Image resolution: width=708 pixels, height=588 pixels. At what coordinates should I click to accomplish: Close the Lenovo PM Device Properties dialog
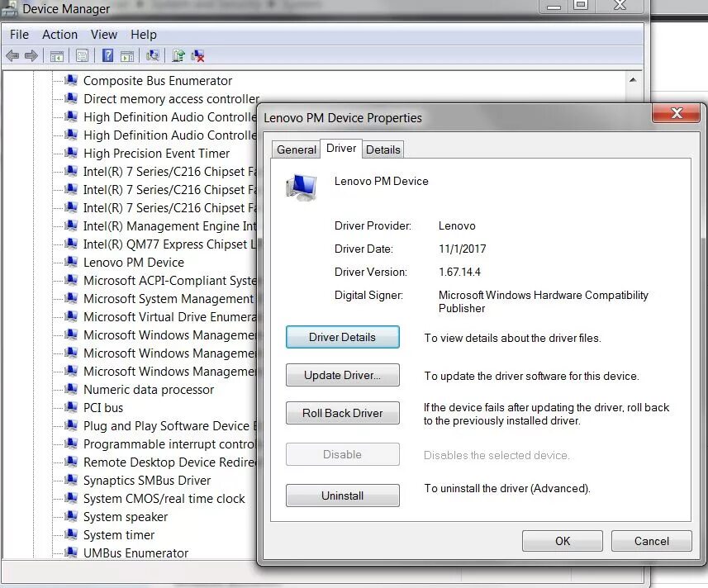[x=676, y=113]
